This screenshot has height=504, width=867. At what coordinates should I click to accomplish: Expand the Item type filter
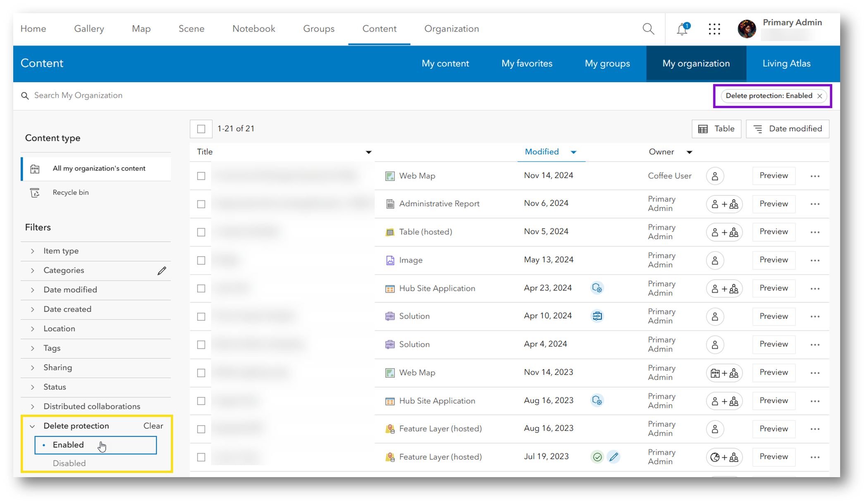coord(61,251)
